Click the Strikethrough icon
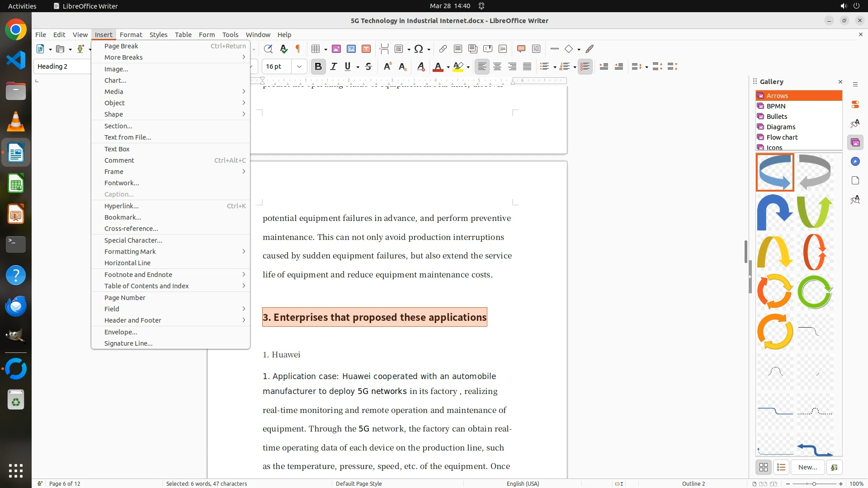 [368, 66]
